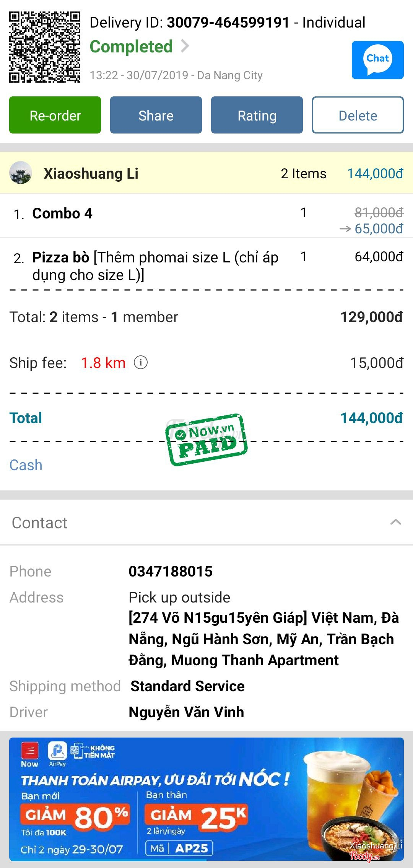Open the AirPay promotion banner
The image size is (413, 868).
(x=206, y=800)
